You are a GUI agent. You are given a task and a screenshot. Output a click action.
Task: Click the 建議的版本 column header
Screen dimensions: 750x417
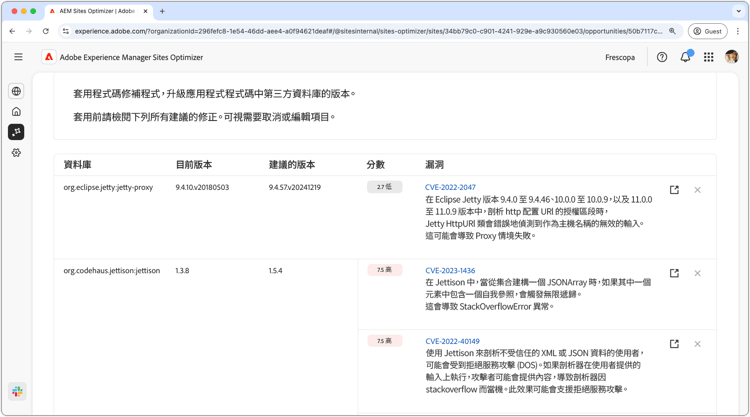click(x=292, y=165)
